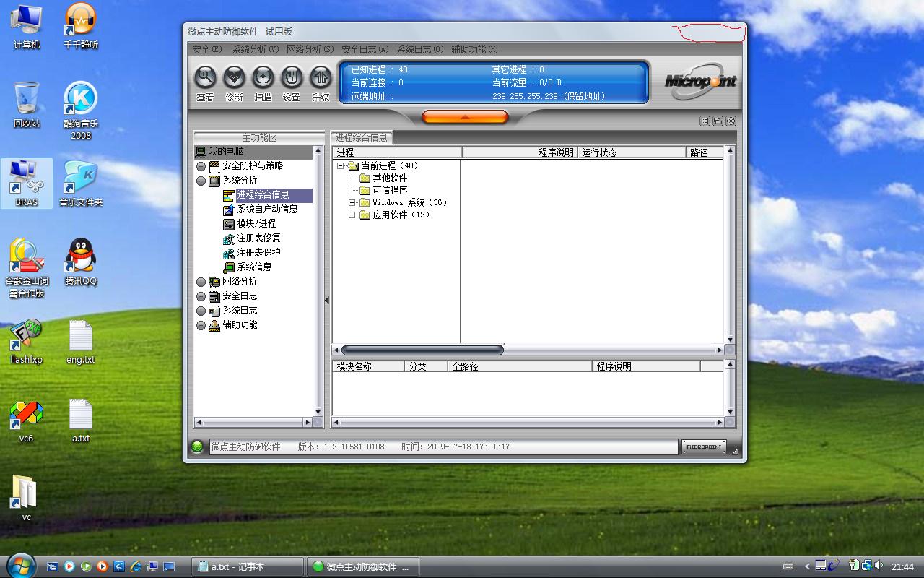Click the 查看 magnifier toolbar icon
924x578 pixels.
[205, 77]
